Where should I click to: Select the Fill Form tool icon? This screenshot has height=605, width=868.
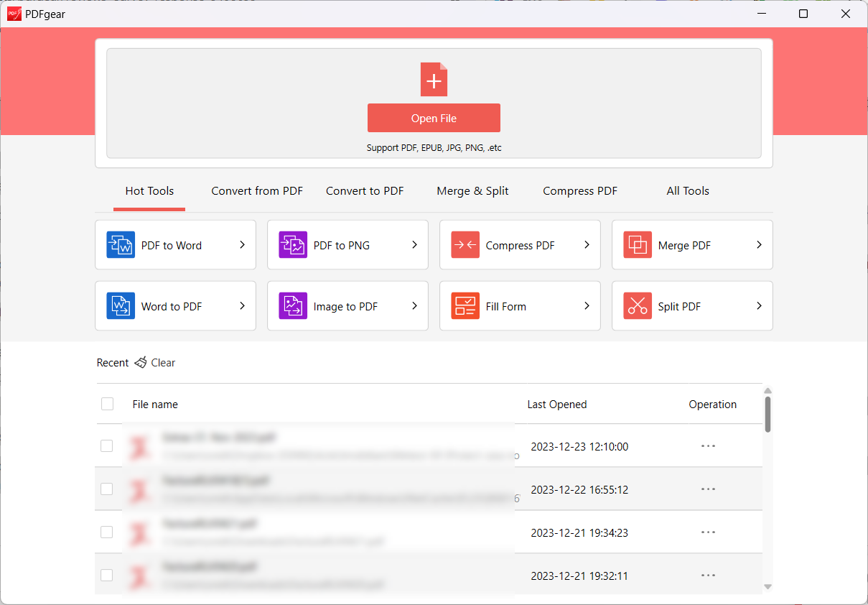(465, 305)
